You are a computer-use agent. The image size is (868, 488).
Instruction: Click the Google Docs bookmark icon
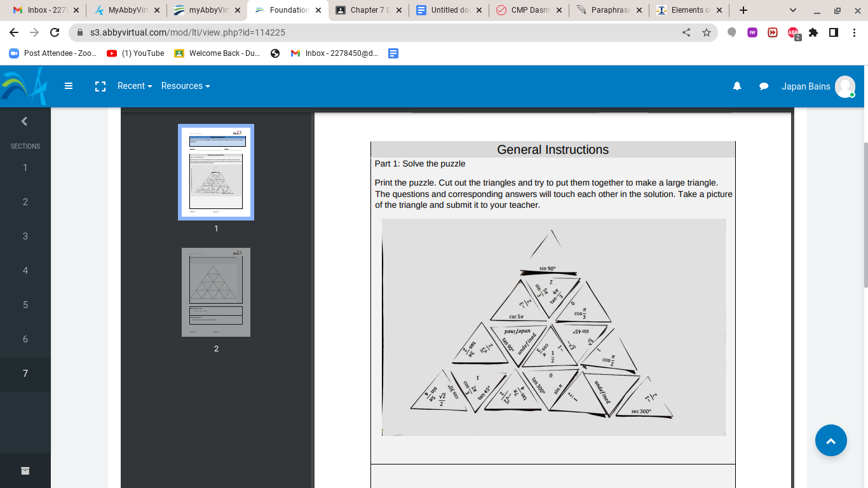[x=393, y=53]
